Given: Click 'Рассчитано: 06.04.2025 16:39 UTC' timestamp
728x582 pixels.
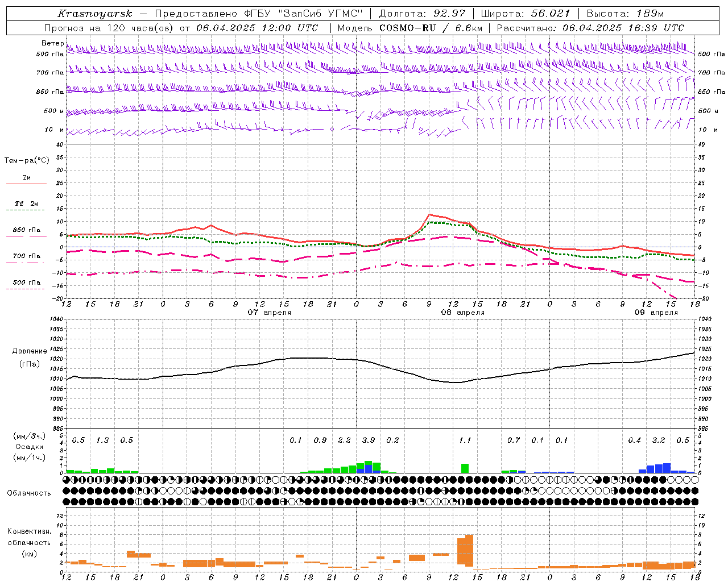Looking at the screenshot, I should tap(590, 28).
